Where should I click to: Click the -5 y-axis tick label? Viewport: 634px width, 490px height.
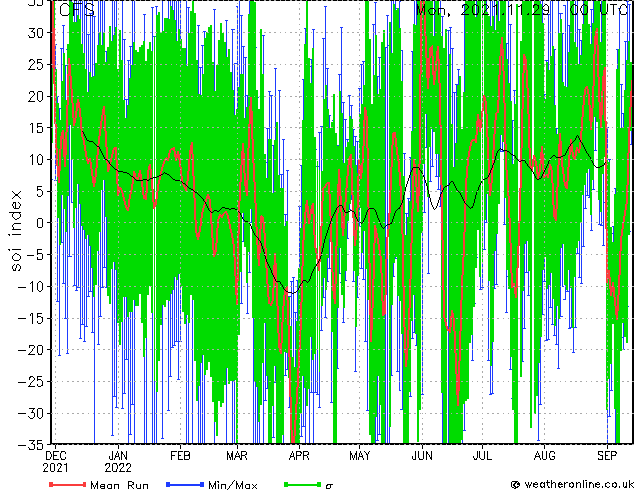point(36,255)
